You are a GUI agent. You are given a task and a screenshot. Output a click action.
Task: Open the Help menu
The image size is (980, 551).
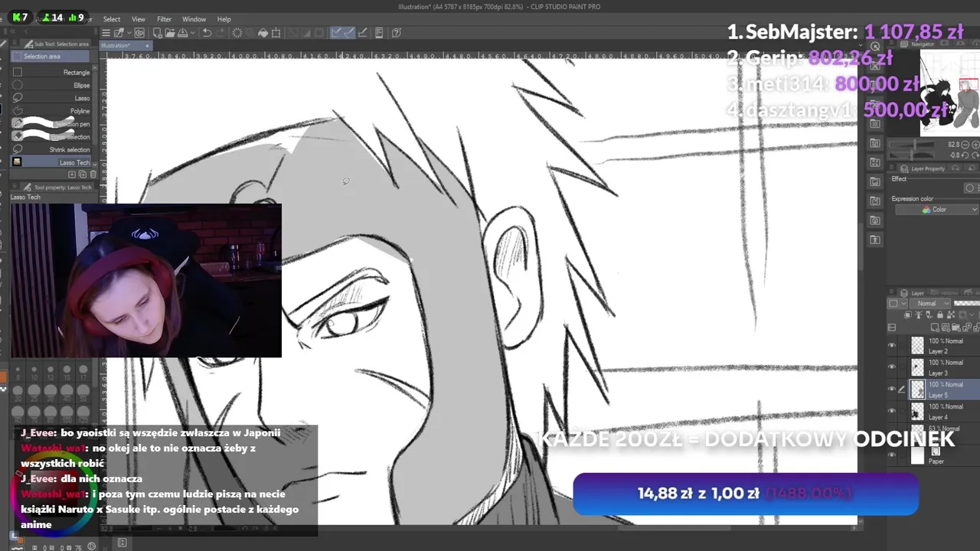(x=224, y=19)
